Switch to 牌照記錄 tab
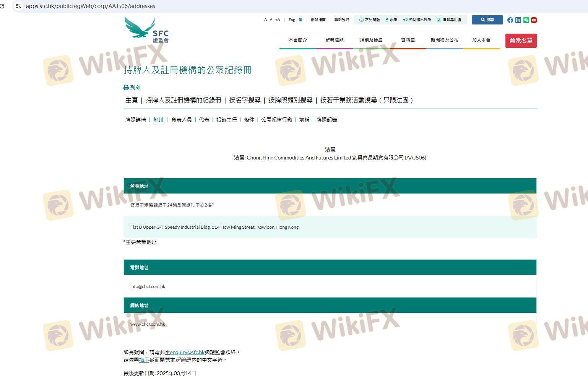The width and height of the screenshot is (588, 379). point(327,120)
